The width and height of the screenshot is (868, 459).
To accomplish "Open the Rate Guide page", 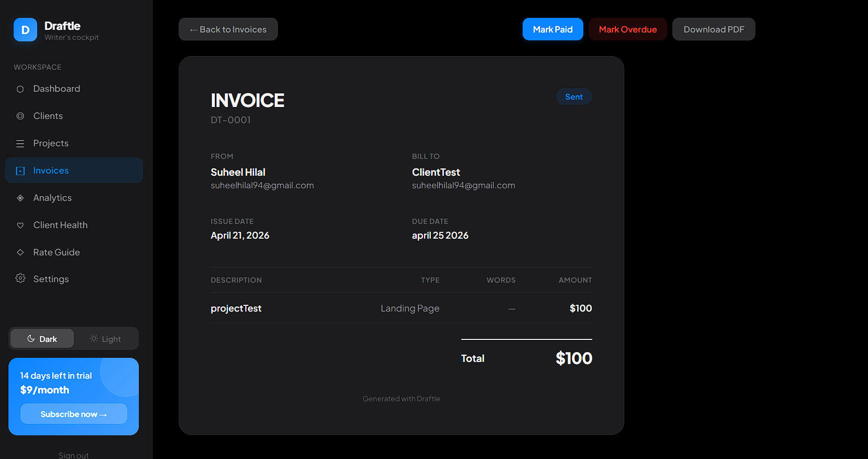I will pos(57,252).
